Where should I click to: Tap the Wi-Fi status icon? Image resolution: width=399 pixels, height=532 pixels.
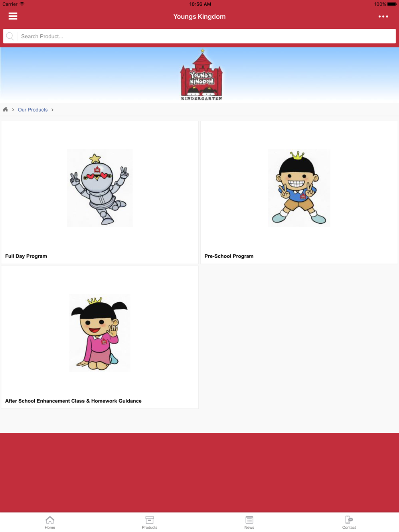(22, 4)
